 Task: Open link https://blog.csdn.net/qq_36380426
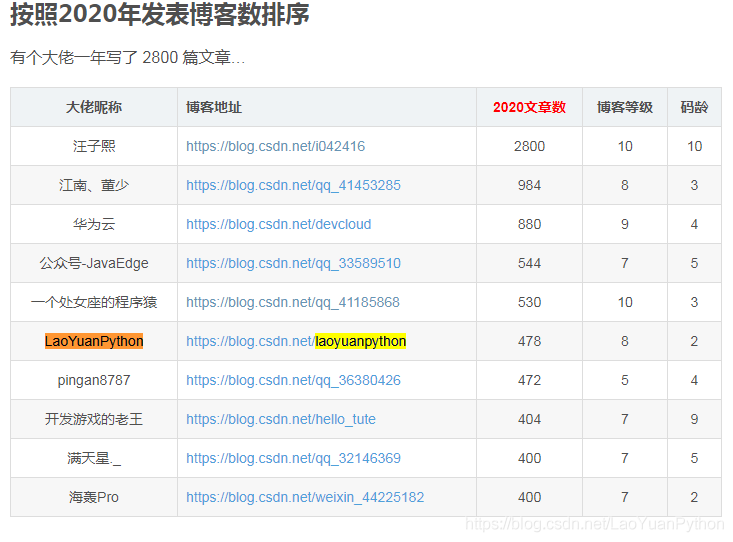(x=293, y=380)
